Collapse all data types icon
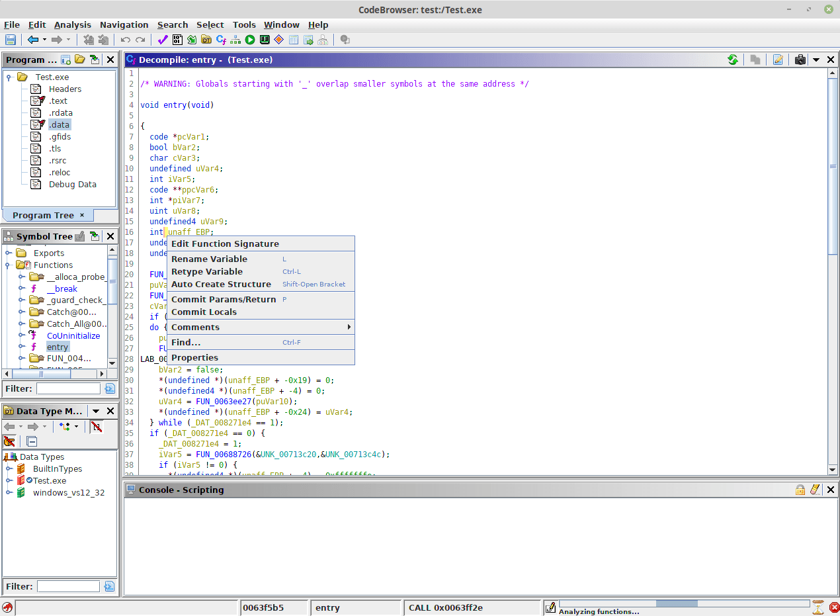 32,441
